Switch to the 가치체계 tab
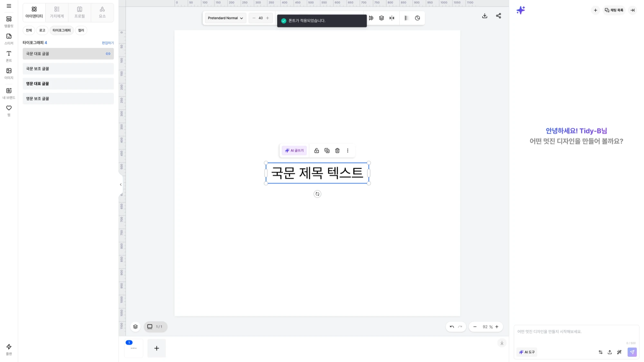The width and height of the screenshot is (644, 362). (57, 12)
